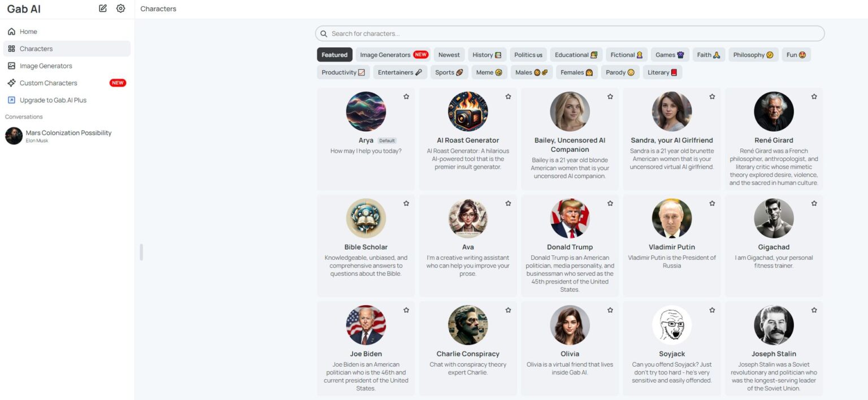Open the new chat compose icon
The width and height of the screenshot is (868, 400).
103,8
